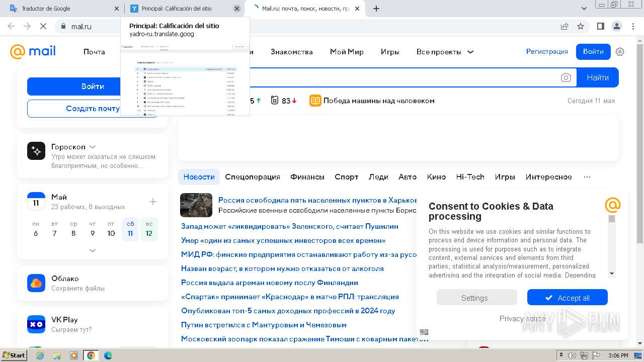The height and width of the screenshot is (362, 644).
Task: Open Игры in top navigation
Action: click(x=390, y=52)
